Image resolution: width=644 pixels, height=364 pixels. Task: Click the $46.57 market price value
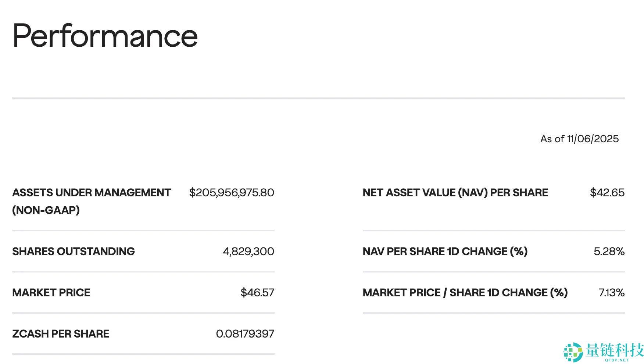[257, 293]
